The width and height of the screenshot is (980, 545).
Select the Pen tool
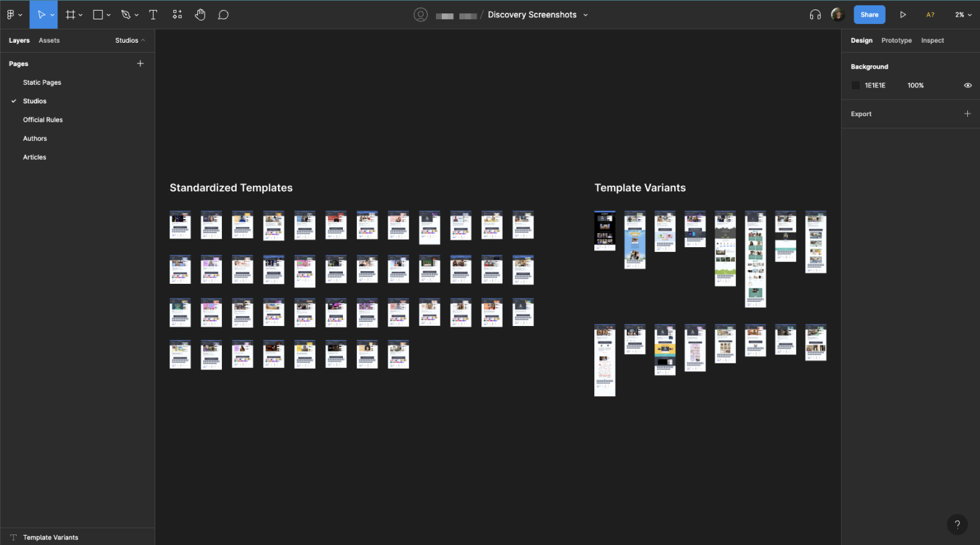(126, 15)
